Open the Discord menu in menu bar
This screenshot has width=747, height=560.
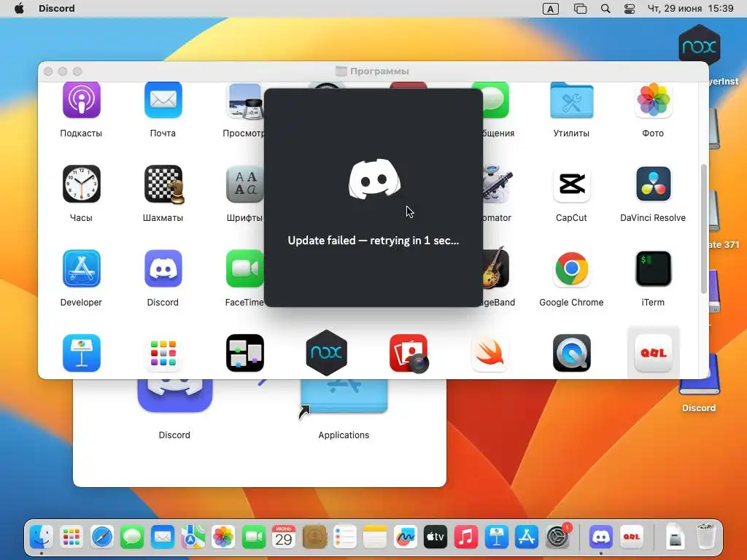coord(57,8)
